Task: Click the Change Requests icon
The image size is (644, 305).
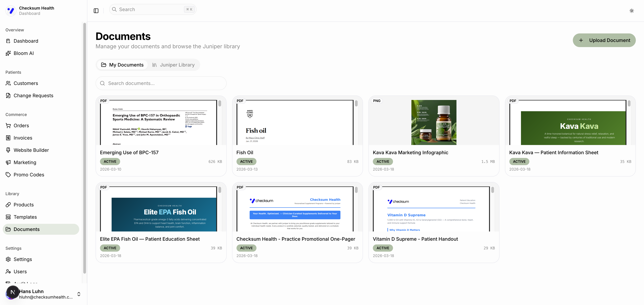Action: 8,96
